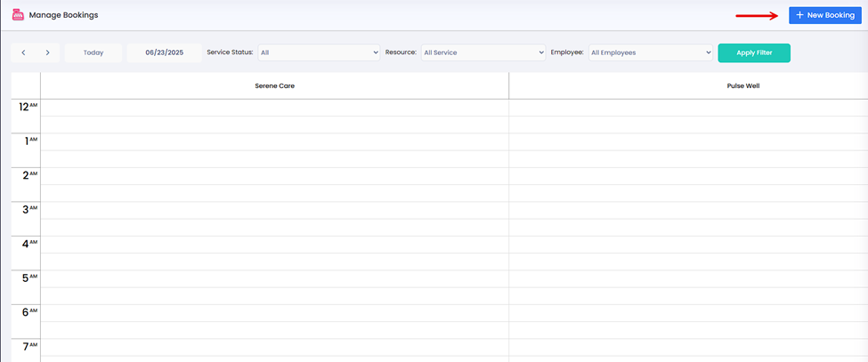Viewport: 868px width, 362px height.
Task: Open the 06/23/2025 date picker
Action: tap(165, 53)
